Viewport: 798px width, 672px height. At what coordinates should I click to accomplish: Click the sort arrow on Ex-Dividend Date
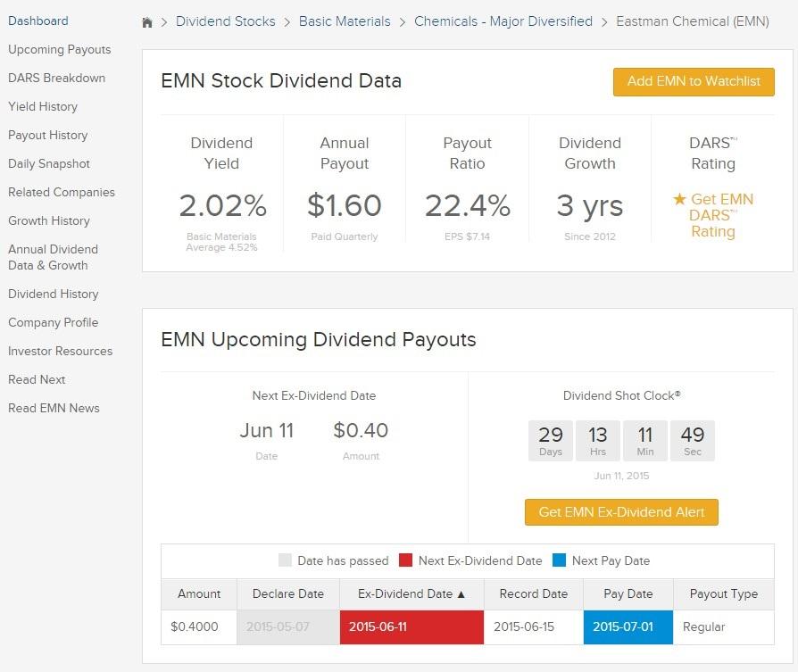(461, 593)
